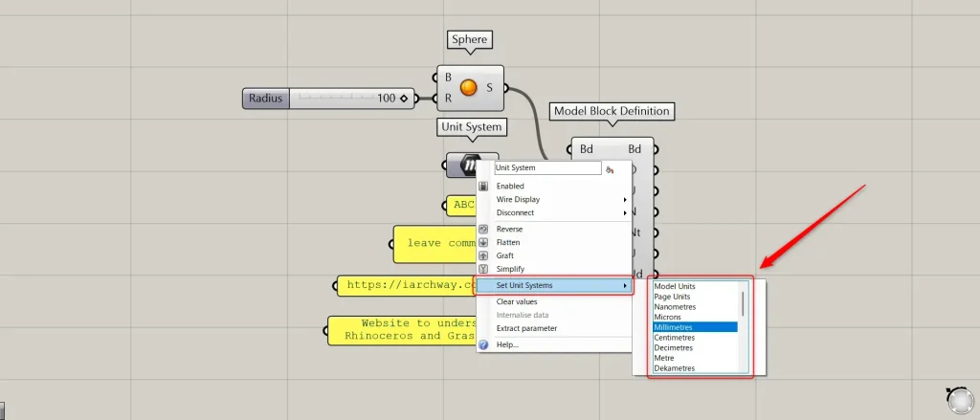
Task: Choose Graft from the context menu
Action: (554, 255)
